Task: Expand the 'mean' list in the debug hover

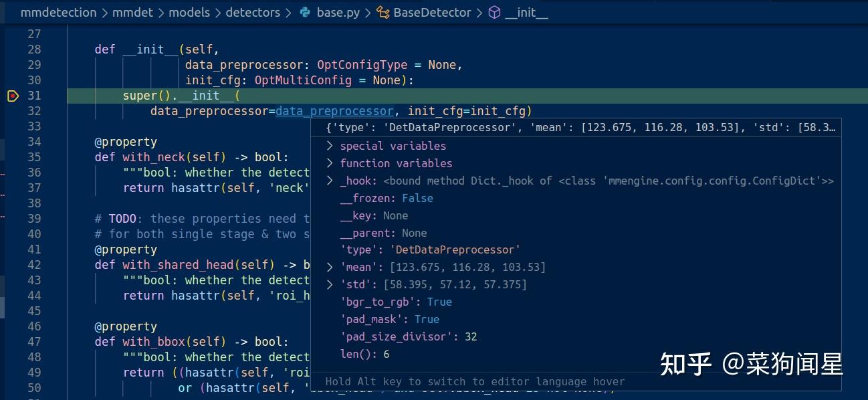Action: click(328, 267)
